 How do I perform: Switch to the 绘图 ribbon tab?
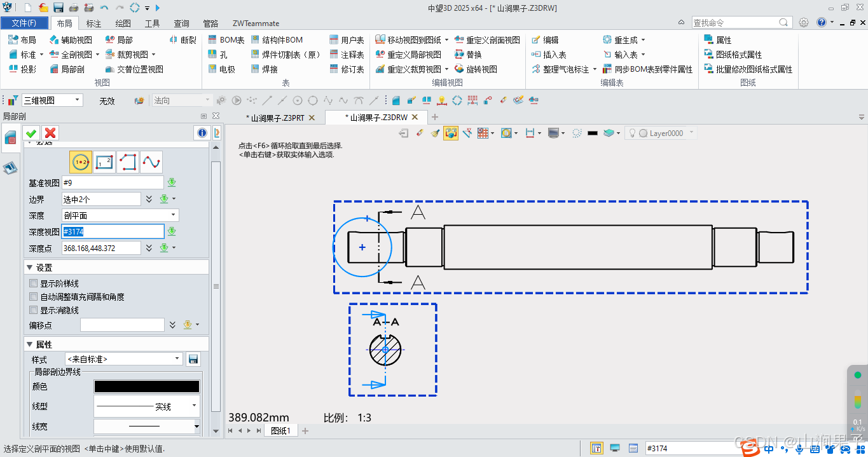coord(123,24)
